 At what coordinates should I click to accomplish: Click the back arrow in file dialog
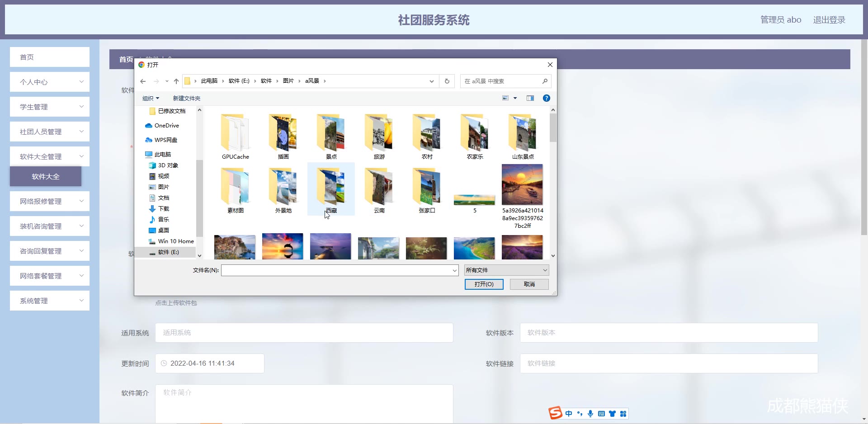(143, 81)
